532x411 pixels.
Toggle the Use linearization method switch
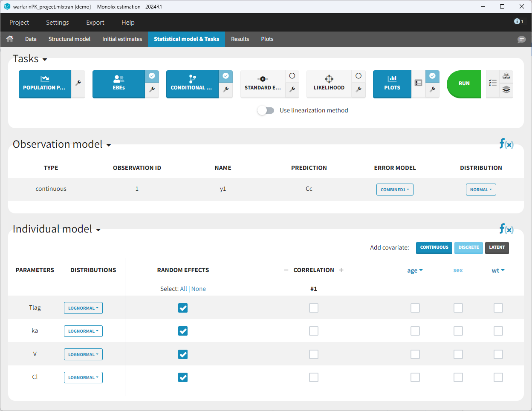tap(266, 110)
